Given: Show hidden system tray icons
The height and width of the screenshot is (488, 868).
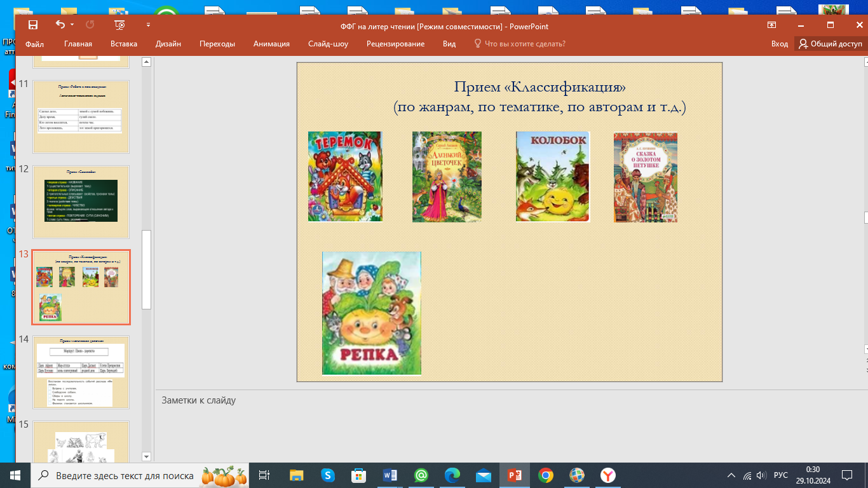Looking at the screenshot, I should tap(733, 475).
